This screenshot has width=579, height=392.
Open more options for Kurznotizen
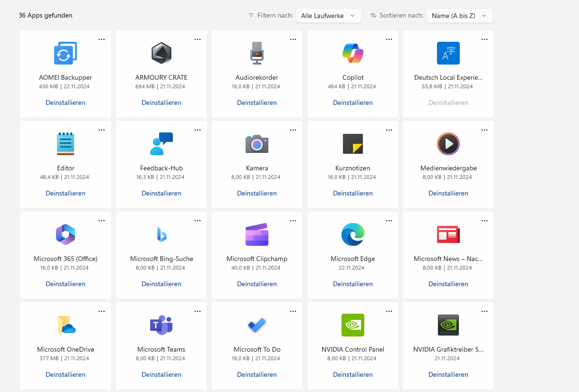click(x=389, y=130)
